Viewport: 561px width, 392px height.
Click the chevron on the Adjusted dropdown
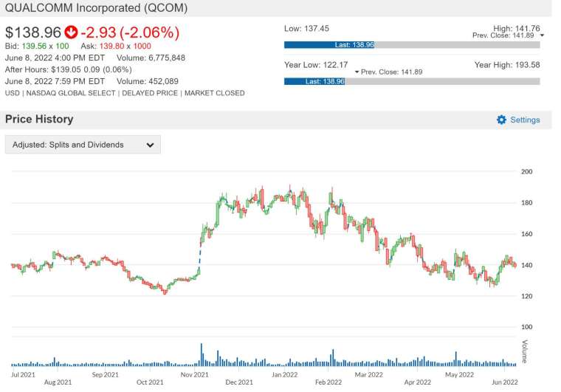pos(151,145)
